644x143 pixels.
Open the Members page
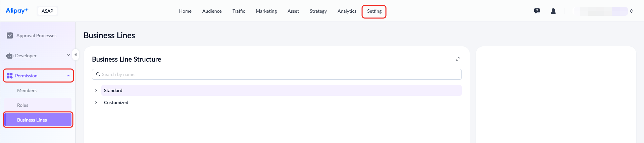pyautogui.click(x=27, y=90)
